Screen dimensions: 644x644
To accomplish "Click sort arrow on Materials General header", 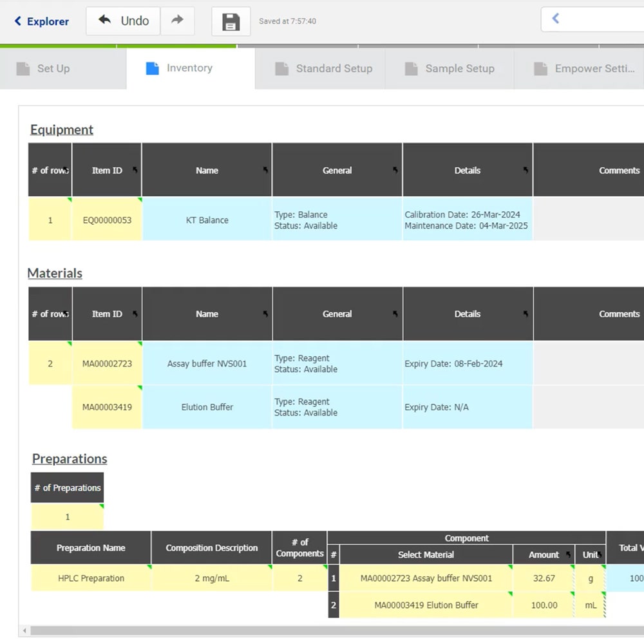I will point(395,314).
